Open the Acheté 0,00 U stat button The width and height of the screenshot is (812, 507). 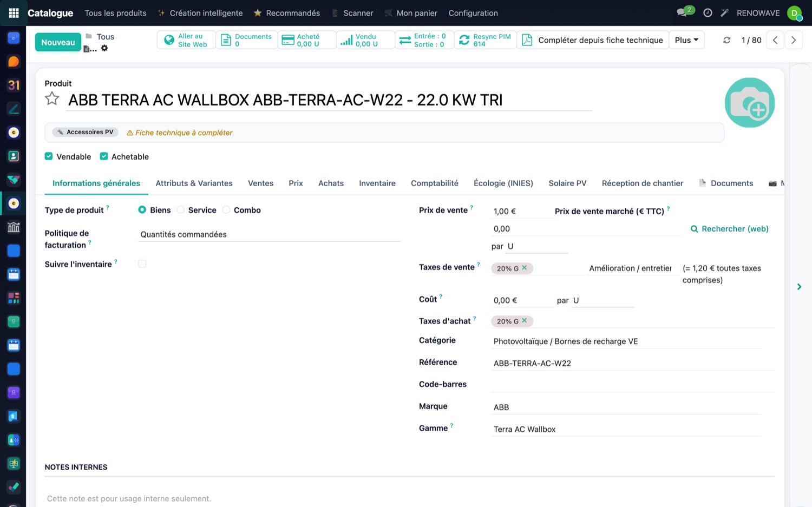[307, 40]
